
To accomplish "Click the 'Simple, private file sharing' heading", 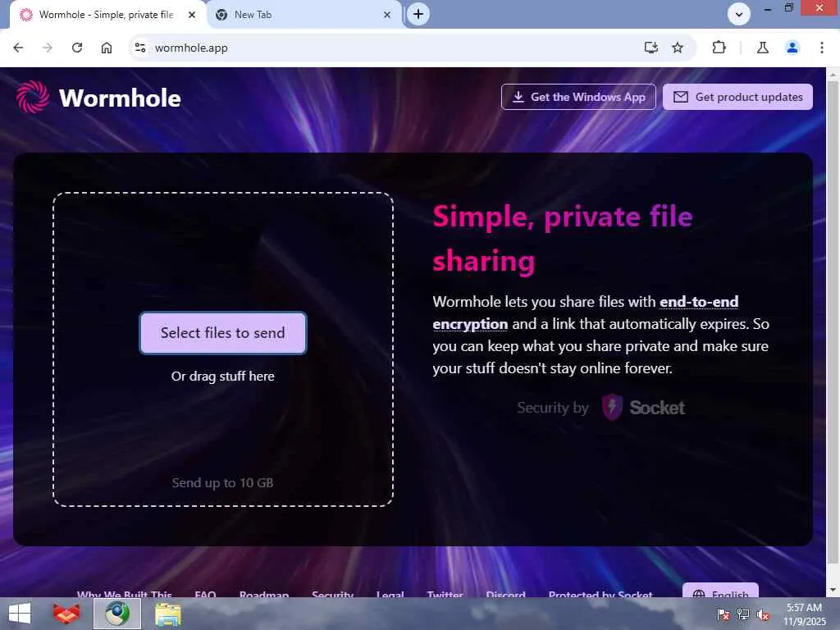I will (563, 239).
